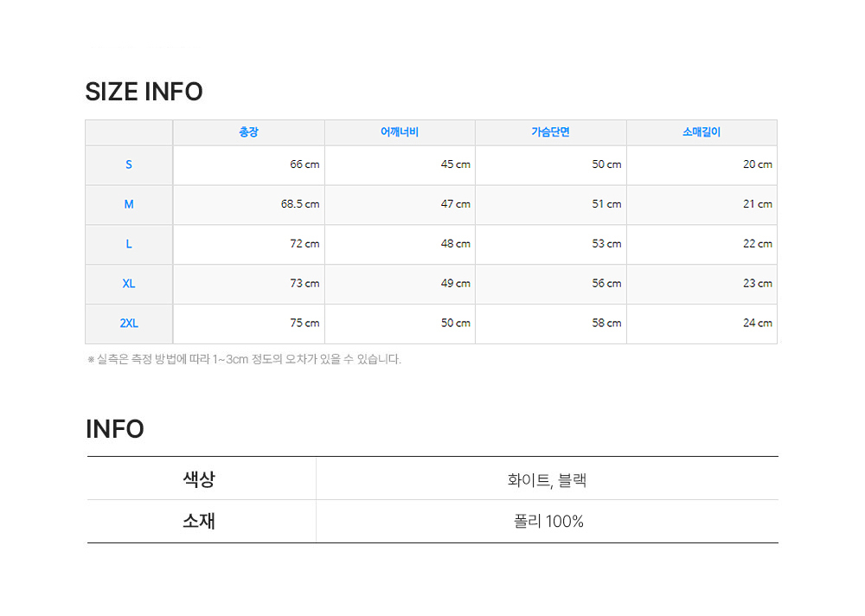
Task: Click the INFO section heading
Action: click(114, 429)
